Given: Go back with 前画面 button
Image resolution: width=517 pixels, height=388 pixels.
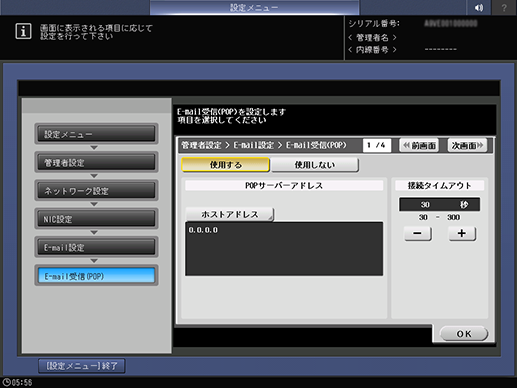Looking at the screenshot, I should coord(419,145).
